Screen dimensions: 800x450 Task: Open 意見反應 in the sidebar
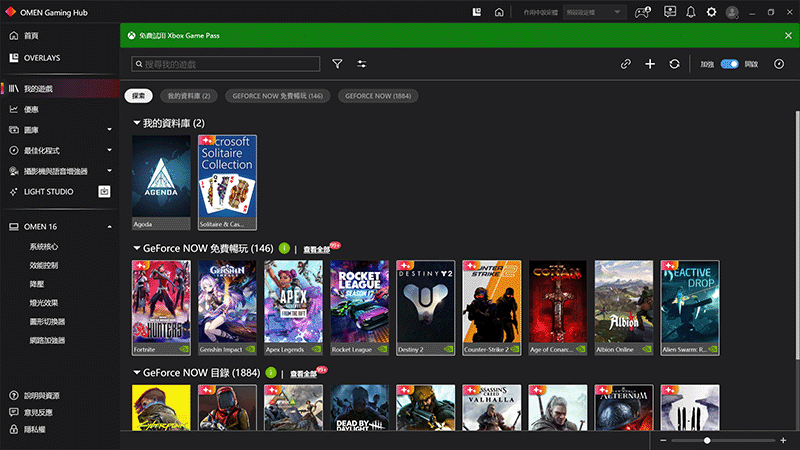pyautogui.click(x=38, y=412)
